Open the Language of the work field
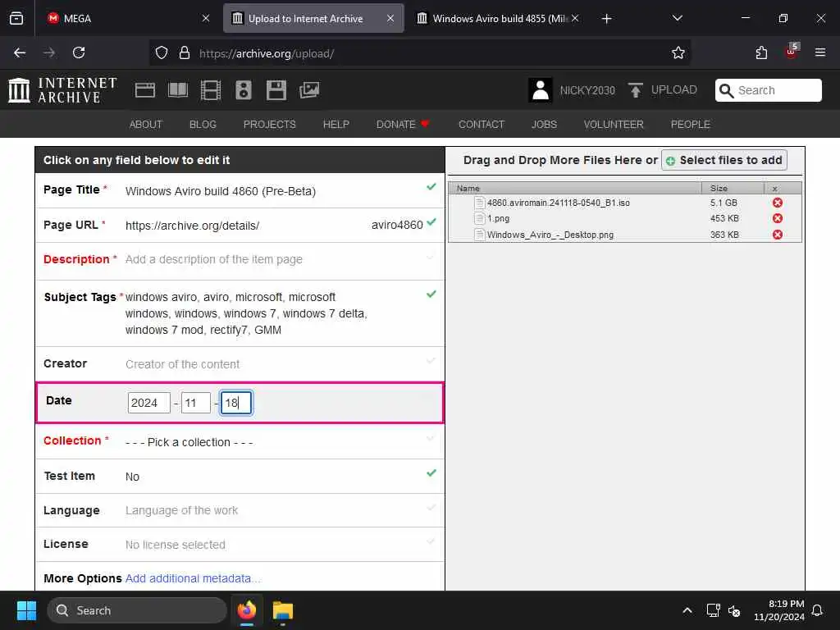Viewport: 840px width, 630px height. pyautogui.click(x=240, y=510)
